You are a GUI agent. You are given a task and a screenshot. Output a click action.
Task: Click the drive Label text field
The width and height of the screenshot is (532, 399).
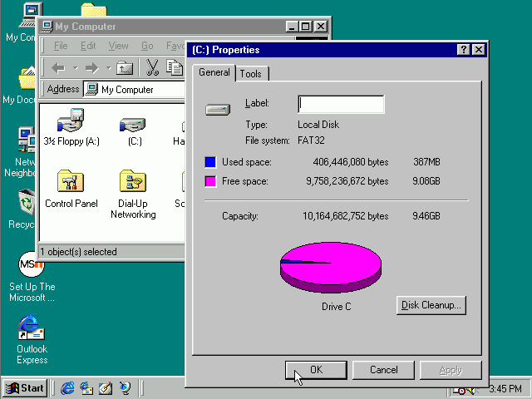(341, 104)
